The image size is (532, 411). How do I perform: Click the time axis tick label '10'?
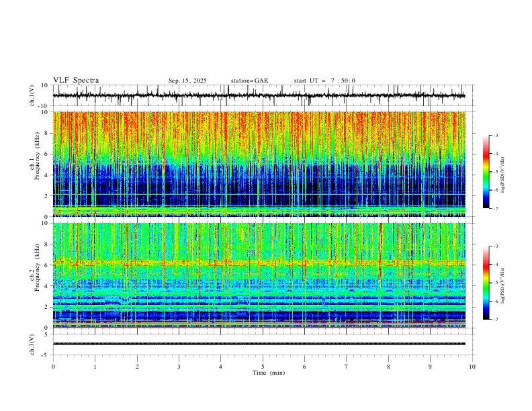[472, 367]
